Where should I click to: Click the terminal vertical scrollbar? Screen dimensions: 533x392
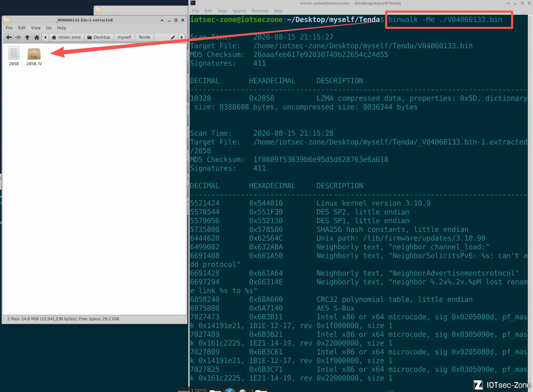(530, 199)
